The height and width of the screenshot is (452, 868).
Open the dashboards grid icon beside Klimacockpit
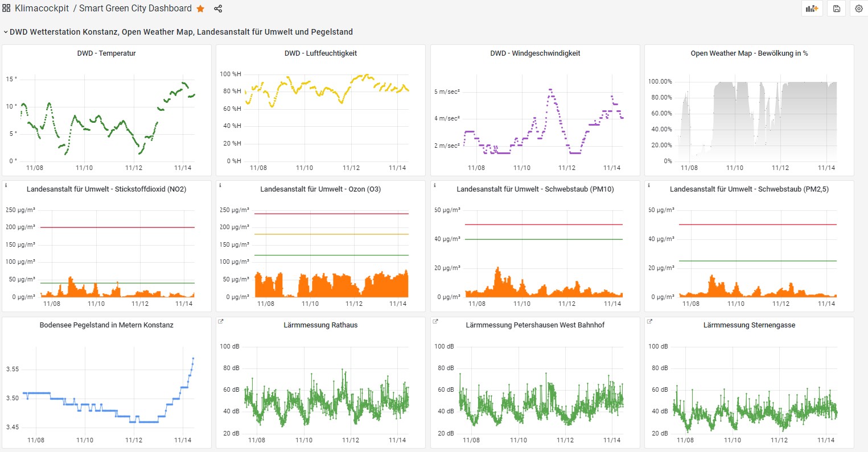tap(6, 9)
